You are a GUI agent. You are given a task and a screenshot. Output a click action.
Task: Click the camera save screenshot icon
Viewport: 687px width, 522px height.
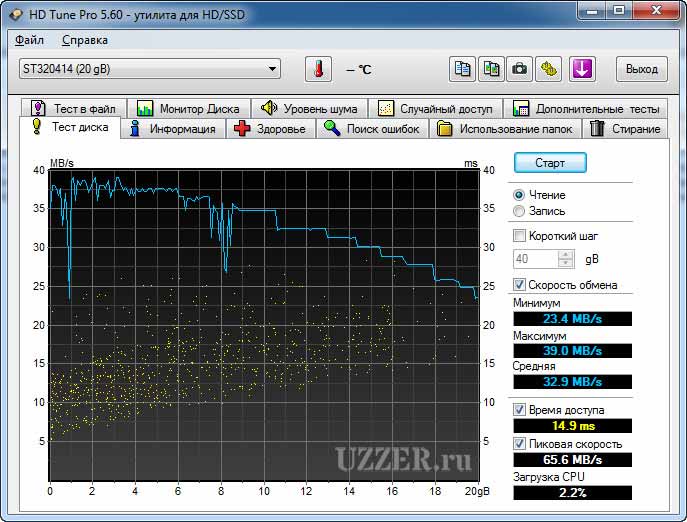click(x=520, y=69)
